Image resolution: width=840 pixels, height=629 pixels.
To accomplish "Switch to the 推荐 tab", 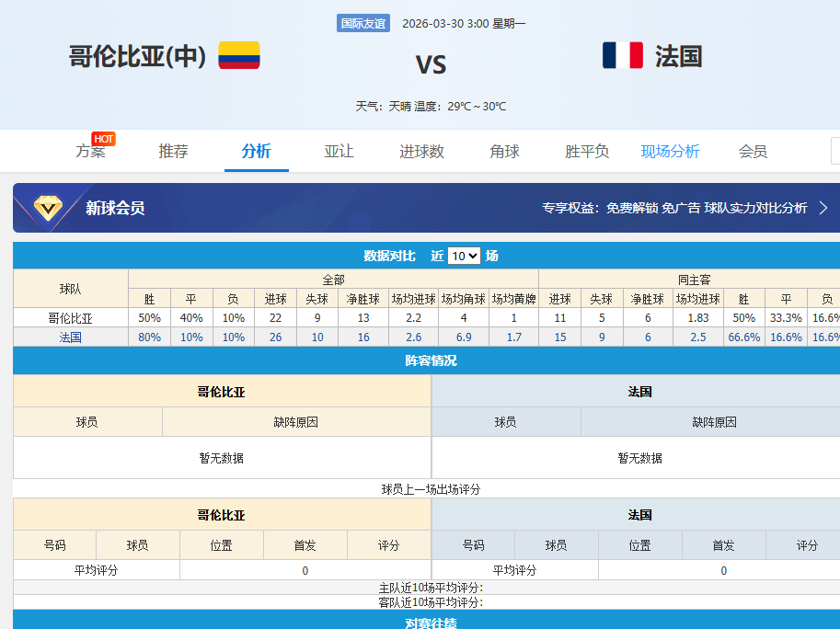I will pos(173,152).
